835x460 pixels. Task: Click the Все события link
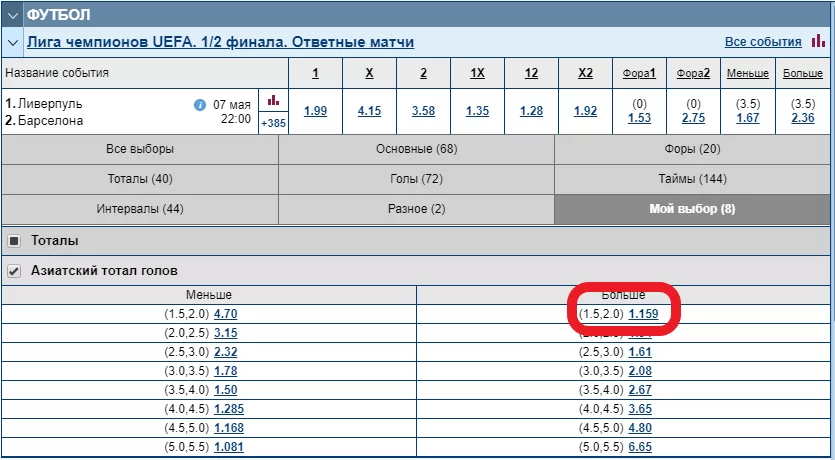(762, 42)
